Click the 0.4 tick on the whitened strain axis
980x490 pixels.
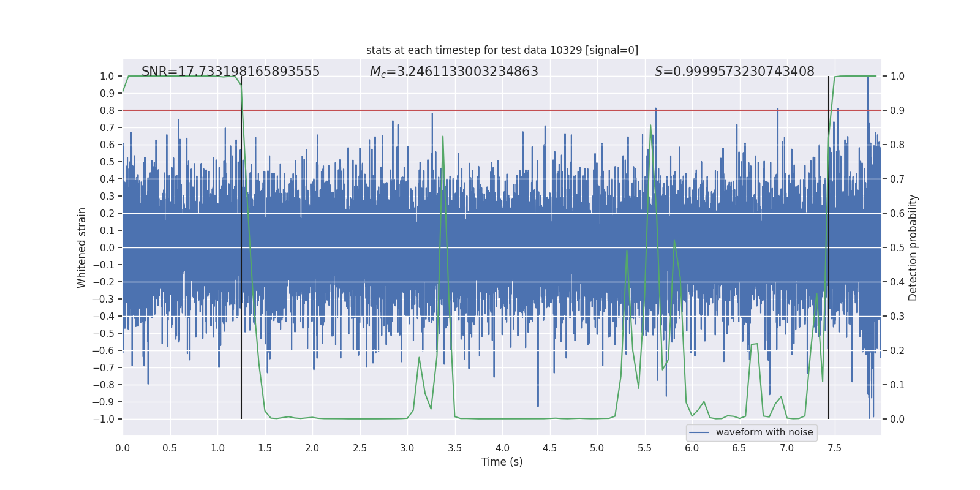point(107,179)
